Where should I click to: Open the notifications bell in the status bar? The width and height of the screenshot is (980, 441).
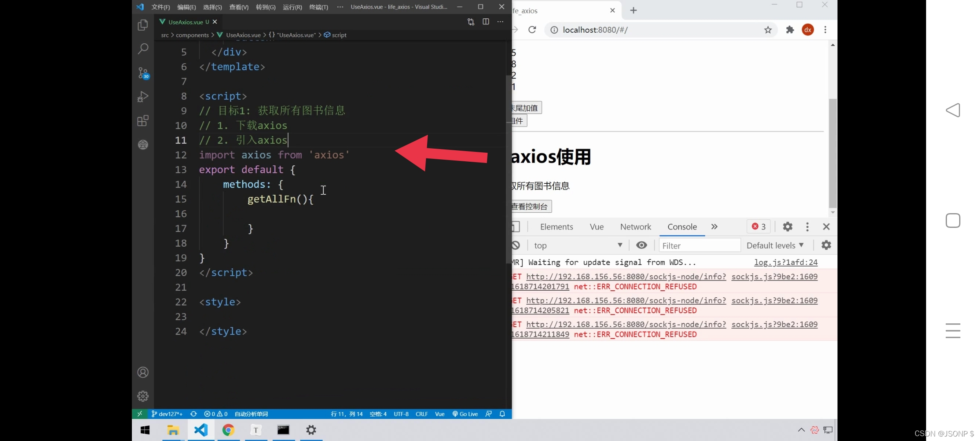[502, 414]
